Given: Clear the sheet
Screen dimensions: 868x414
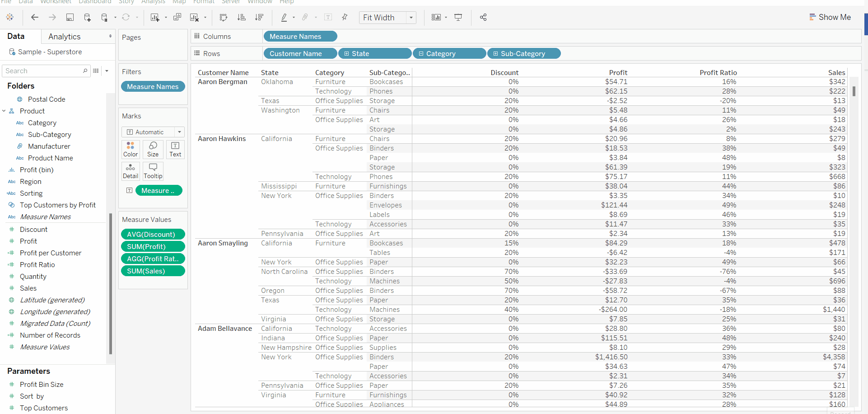Looking at the screenshot, I should [195, 17].
